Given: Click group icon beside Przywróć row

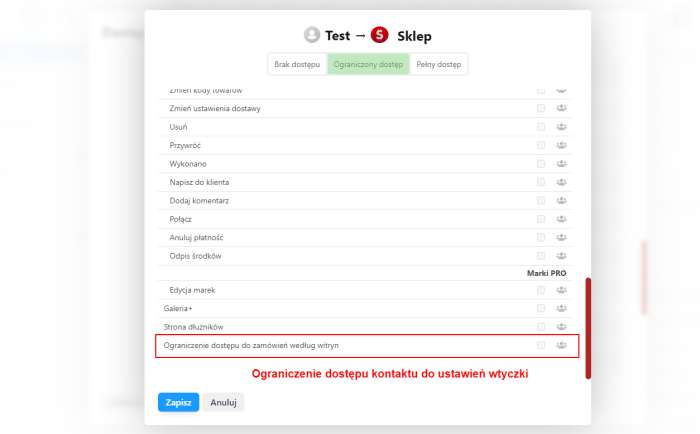Looking at the screenshot, I should (561, 145).
